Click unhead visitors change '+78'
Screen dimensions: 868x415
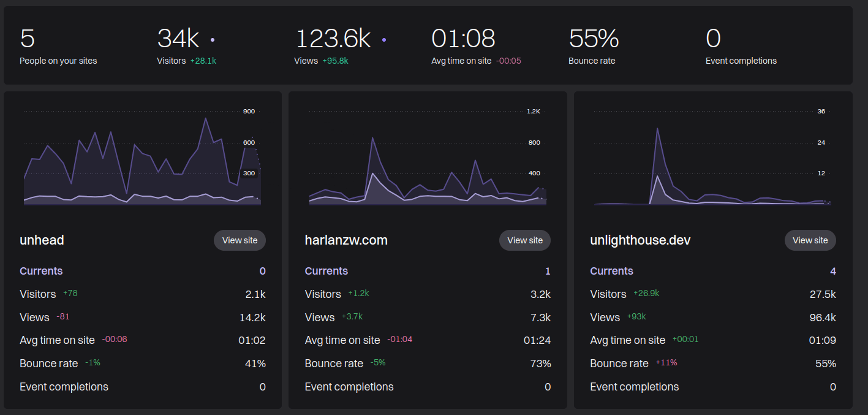coord(70,294)
